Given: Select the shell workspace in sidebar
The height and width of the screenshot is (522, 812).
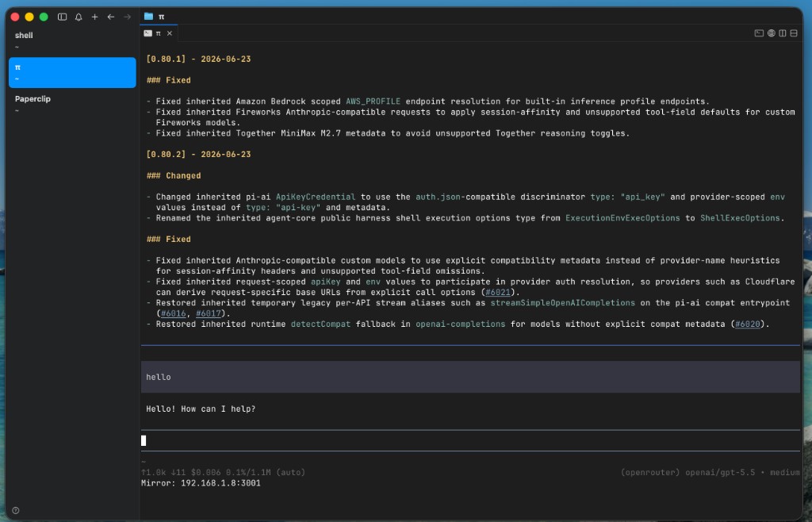Looking at the screenshot, I should point(72,40).
